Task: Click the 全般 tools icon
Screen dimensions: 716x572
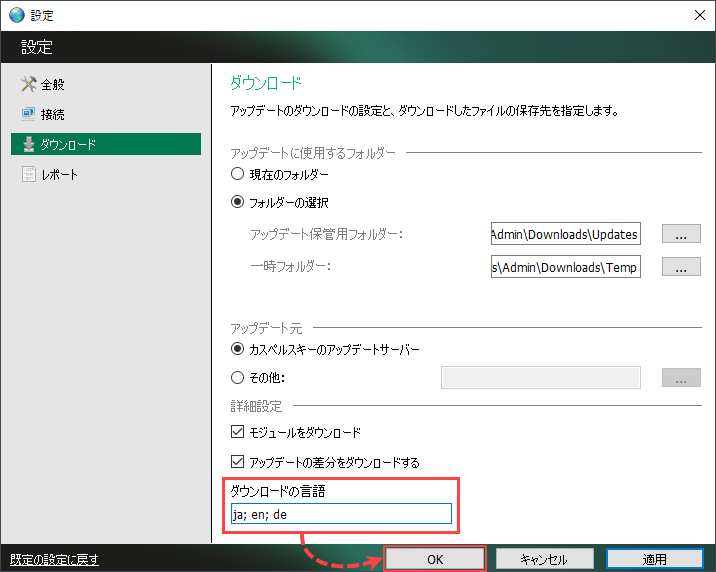Action: point(28,84)
